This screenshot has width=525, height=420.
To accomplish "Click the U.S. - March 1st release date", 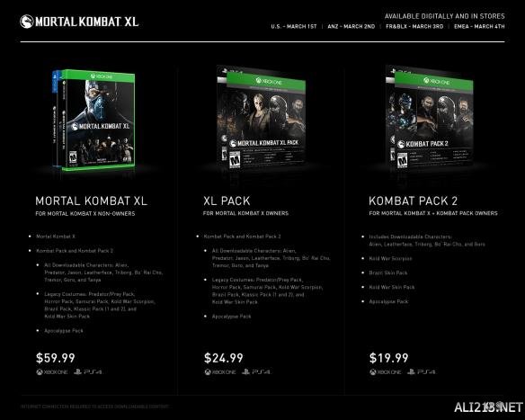I will (294, 26).
